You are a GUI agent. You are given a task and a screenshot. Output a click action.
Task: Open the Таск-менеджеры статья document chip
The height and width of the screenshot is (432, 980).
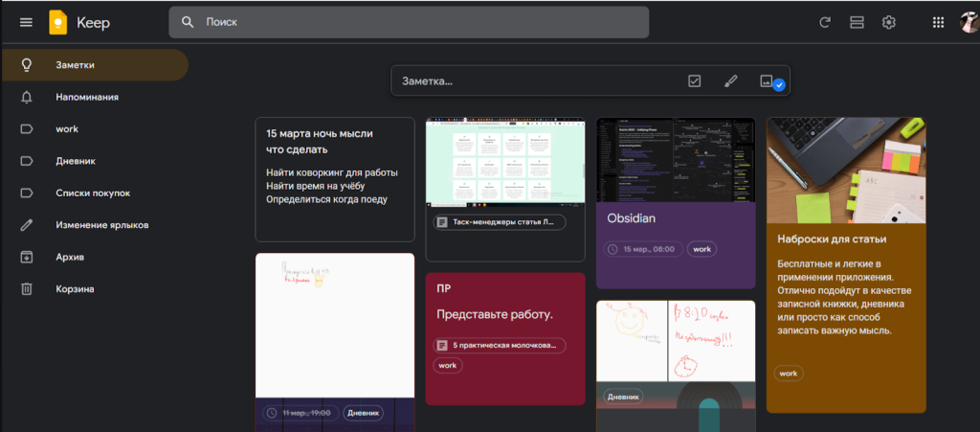pyautogui.click(x=500, y=222)
